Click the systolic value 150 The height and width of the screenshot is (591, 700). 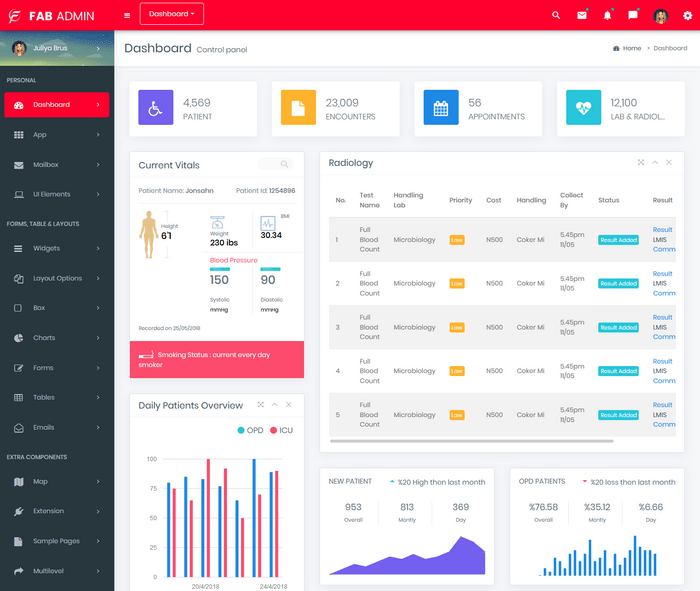pyautogui.click(x=219, y=280)
